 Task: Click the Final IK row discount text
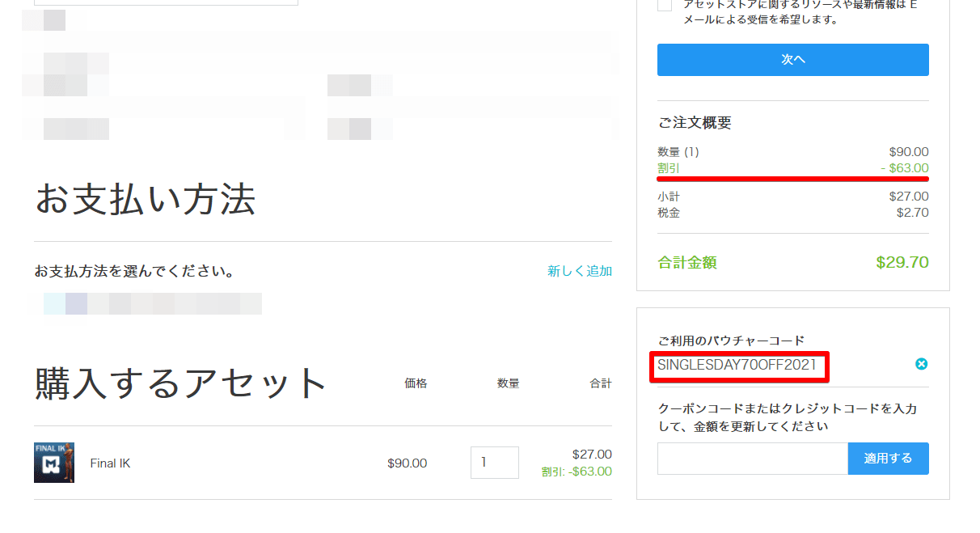point(577,472)
